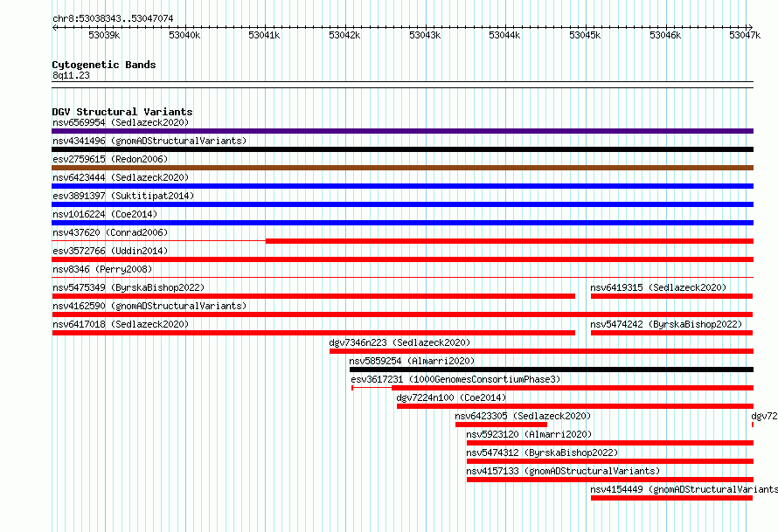
Task: Open nsv5474312 (ByrskaBishop2022) label
Action: (542, 453)
